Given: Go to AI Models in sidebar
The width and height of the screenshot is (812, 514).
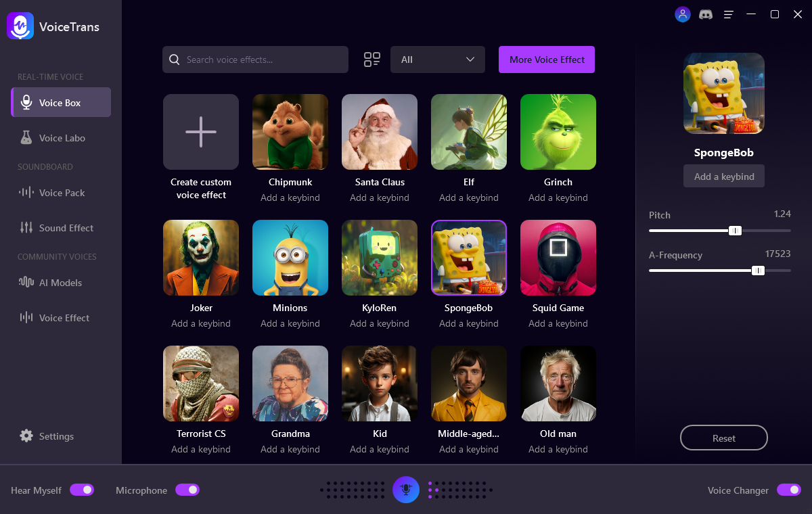Looking at the screenshot, I should [x=60, y=283].
